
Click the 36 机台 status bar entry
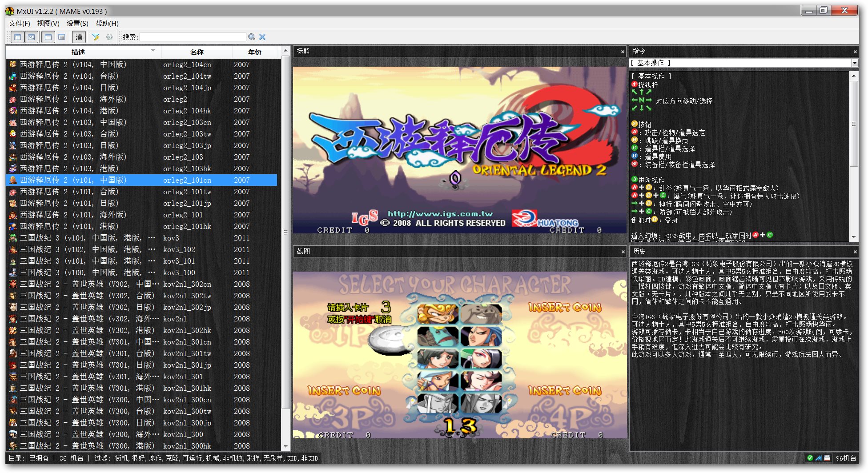(71, 458)
